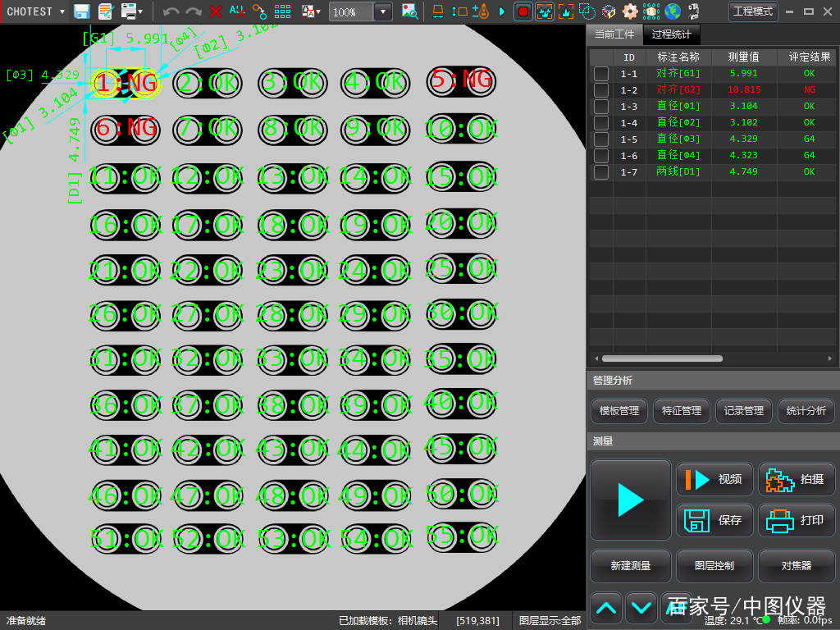Image resolution: width=840 pixels, height=630 pixels.
Task: Click the 视频 video button
Action: tap(714, 479)
